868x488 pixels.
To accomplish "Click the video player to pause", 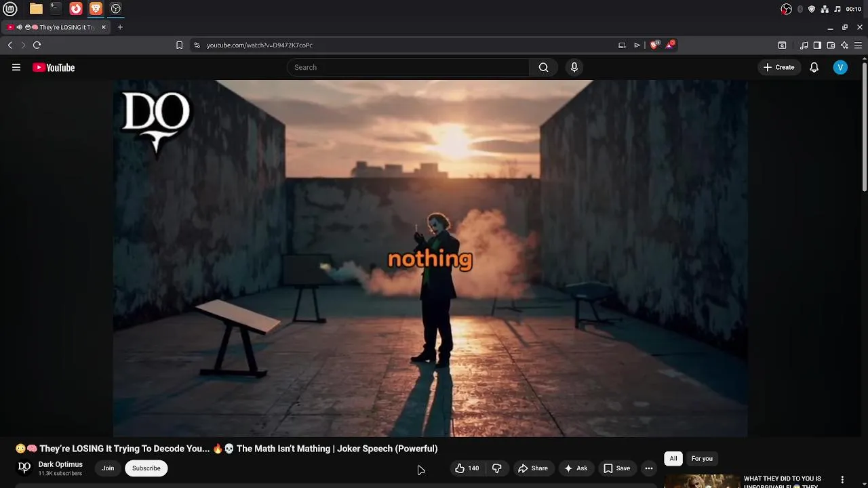I will 431,258.
